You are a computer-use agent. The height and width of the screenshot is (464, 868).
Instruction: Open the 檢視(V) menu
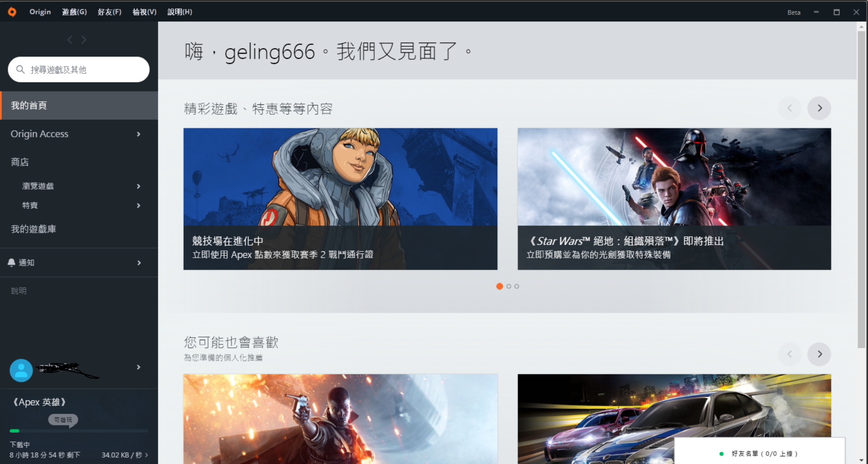coord(144,12)
